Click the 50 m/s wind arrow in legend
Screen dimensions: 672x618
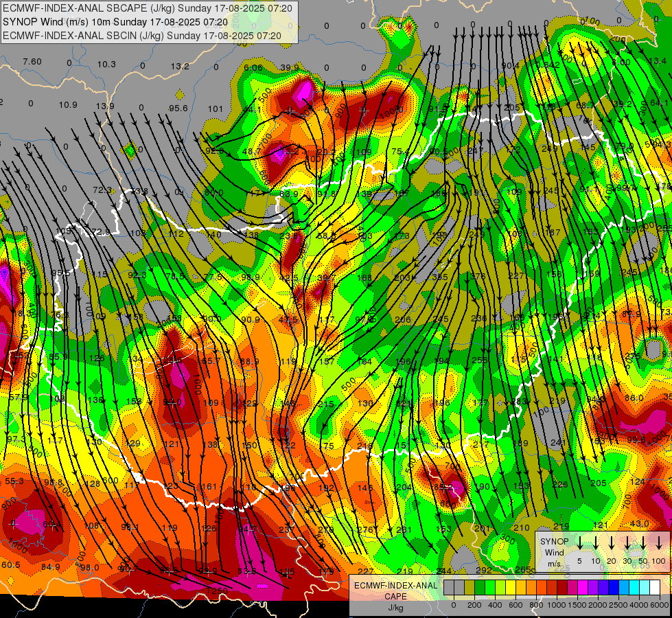643,542
